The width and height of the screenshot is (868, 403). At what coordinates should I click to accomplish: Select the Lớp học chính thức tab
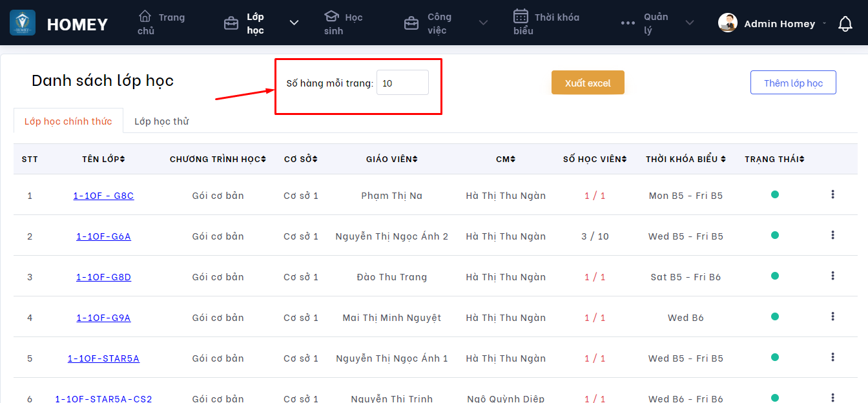tap(68, 121)
